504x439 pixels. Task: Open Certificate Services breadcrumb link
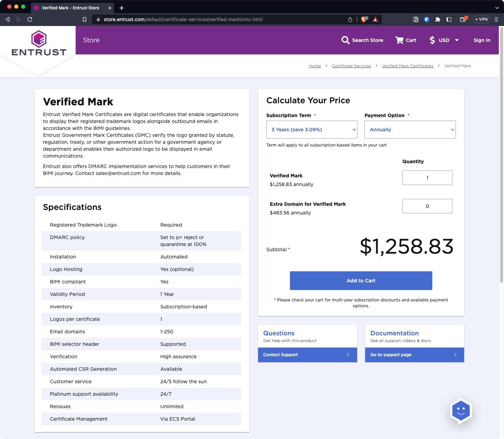click(351, 66)
